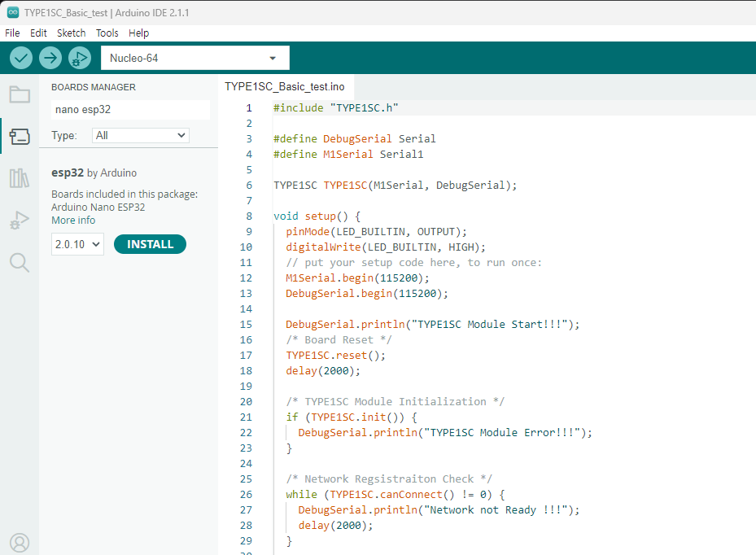Install the esp32 board package
The image size is (756, 555).
(x=150, y=244)
